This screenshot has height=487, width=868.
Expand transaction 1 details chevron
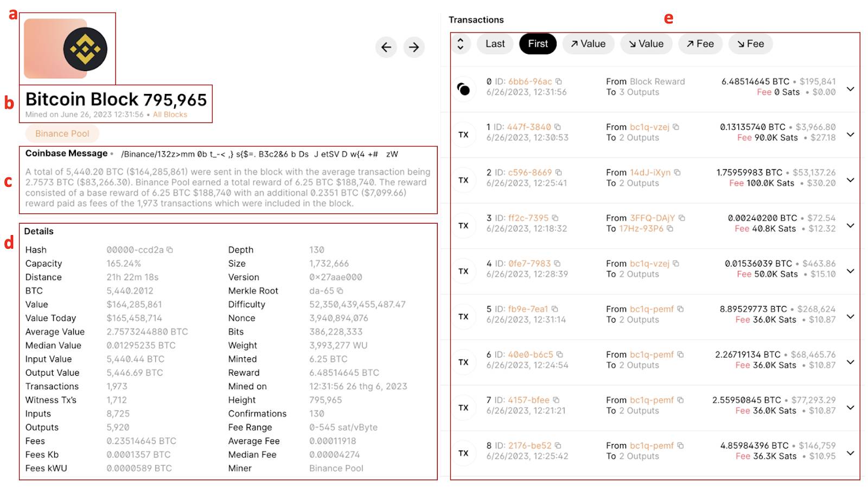850,135
